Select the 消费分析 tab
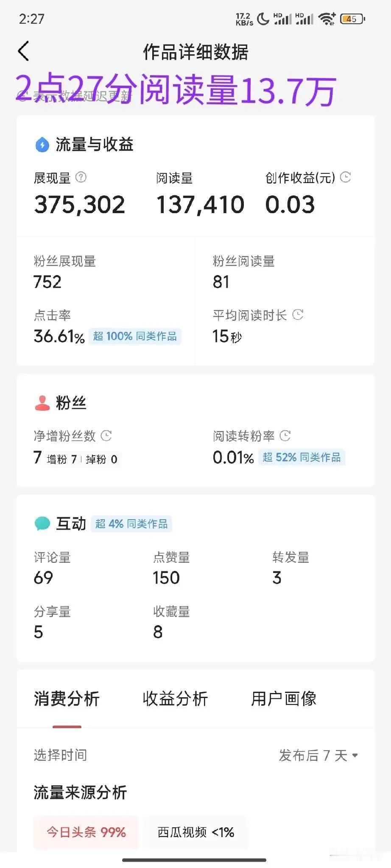 67,698
